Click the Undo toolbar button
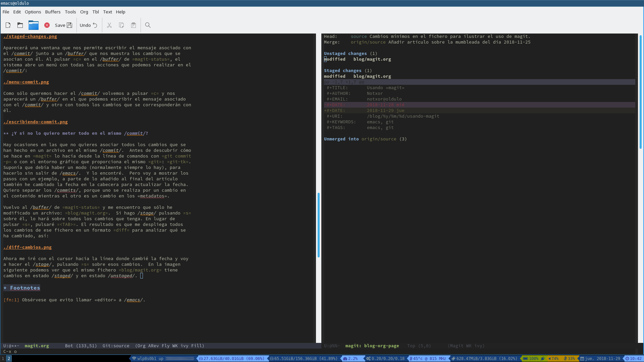 tap(89, 25)
